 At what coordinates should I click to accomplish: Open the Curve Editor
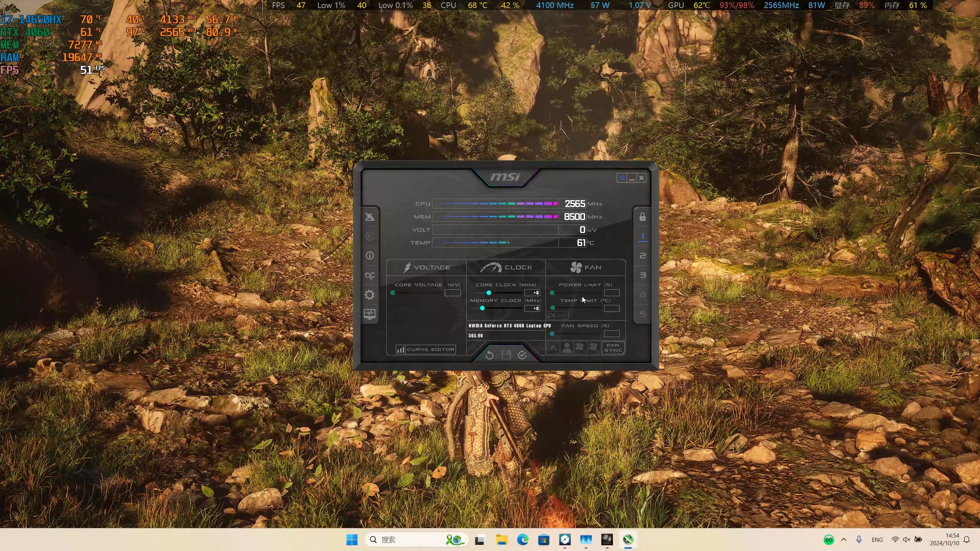(x=426, y=350)
